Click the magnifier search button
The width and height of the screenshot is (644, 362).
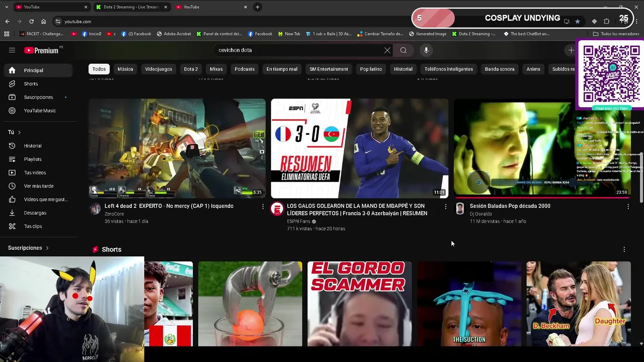(403, 50)
